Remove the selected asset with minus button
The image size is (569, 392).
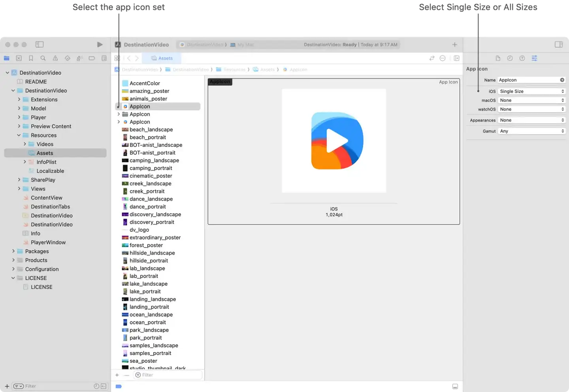(126, 375)
